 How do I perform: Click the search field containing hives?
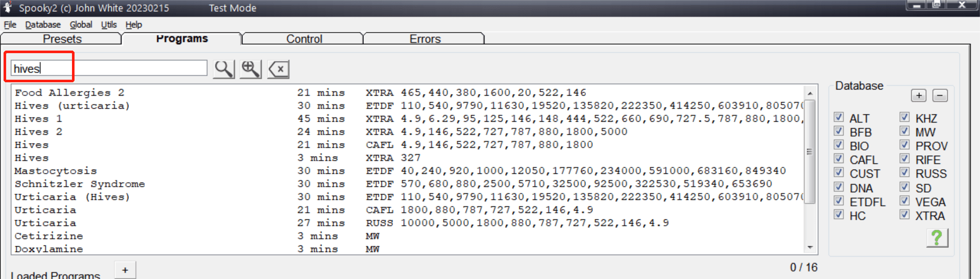click(x=109, y=68)
